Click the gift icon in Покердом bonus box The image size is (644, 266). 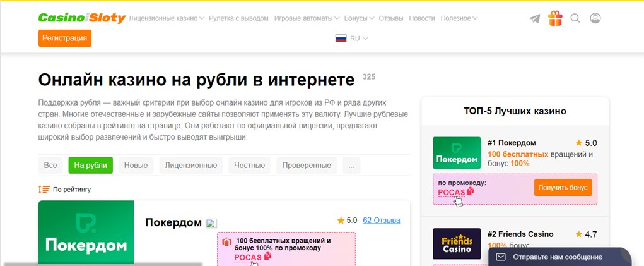226,242
